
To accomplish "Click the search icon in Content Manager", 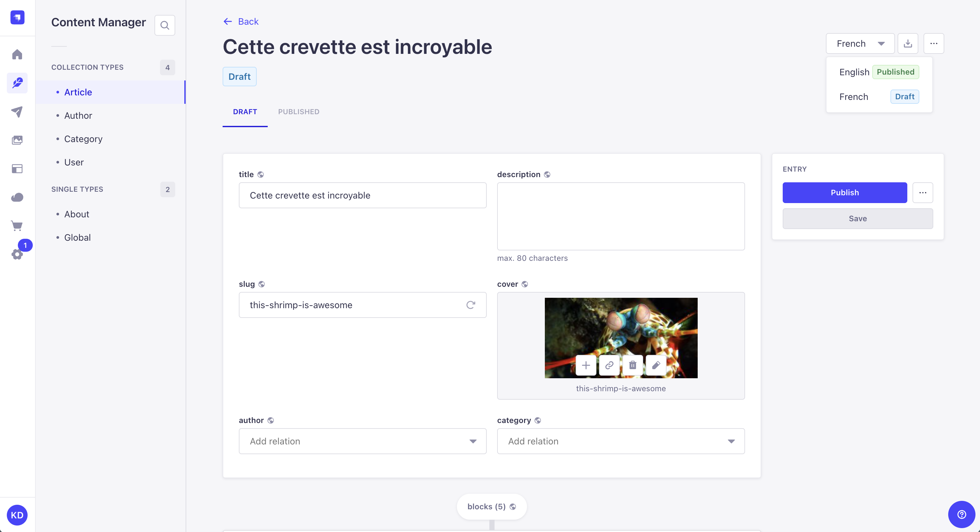I will [x=165, y=25].
